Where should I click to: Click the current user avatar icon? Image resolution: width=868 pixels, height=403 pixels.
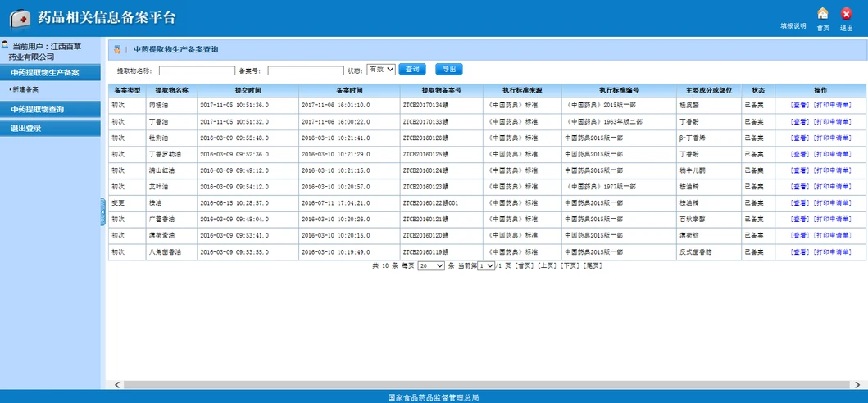point(5,46)
